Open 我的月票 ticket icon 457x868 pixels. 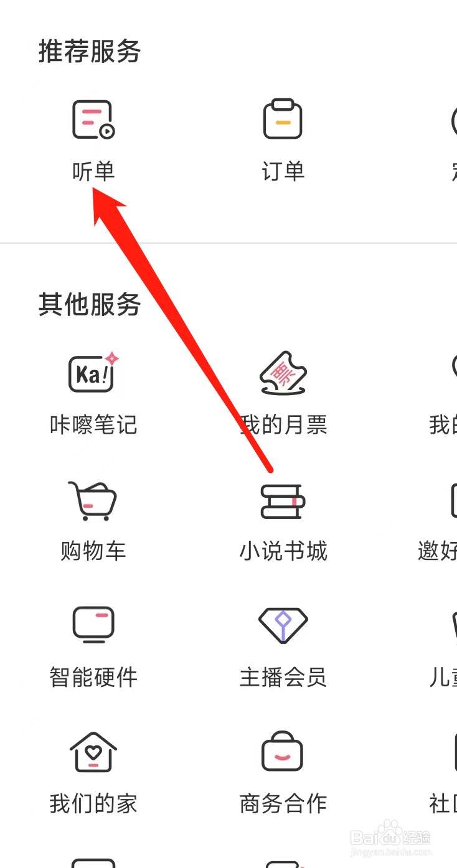pos(283,373)
